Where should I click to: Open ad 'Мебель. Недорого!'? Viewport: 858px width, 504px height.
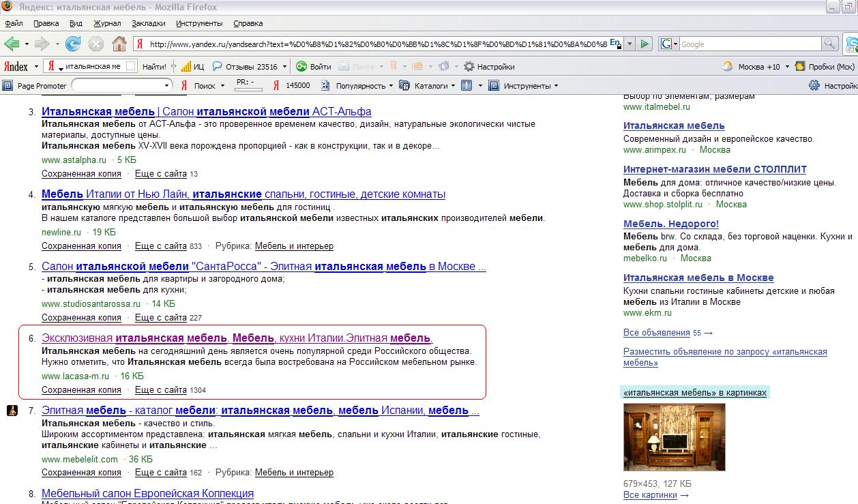coord(671,223)
